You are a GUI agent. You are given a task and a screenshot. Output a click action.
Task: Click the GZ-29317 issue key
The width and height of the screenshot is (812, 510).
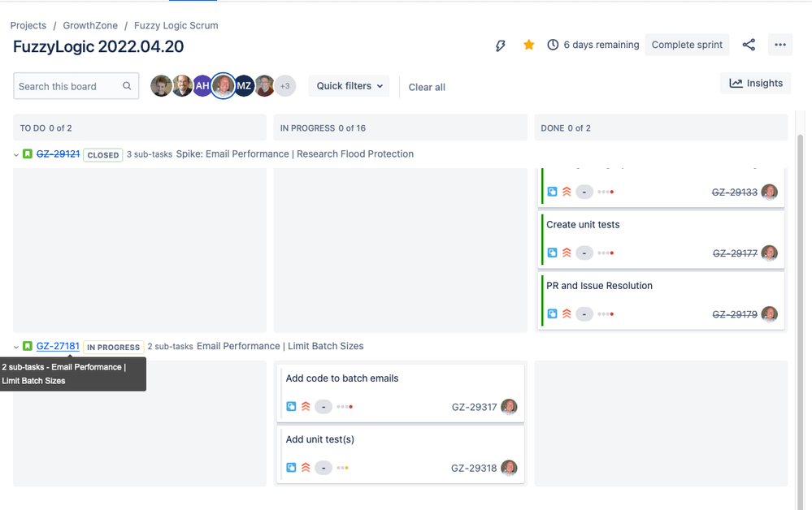pyautogui.click(x=475, y=407)
